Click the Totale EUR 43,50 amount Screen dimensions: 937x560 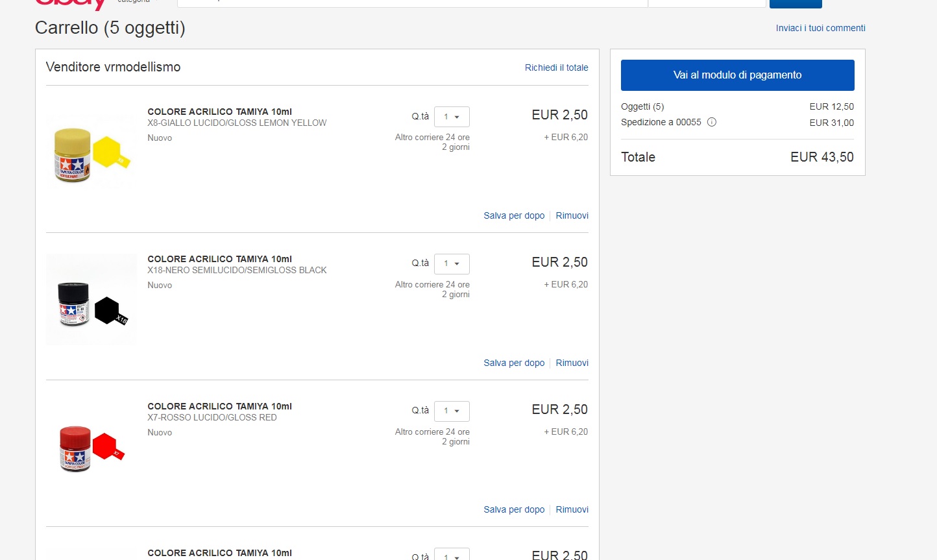tap(821, 157)
